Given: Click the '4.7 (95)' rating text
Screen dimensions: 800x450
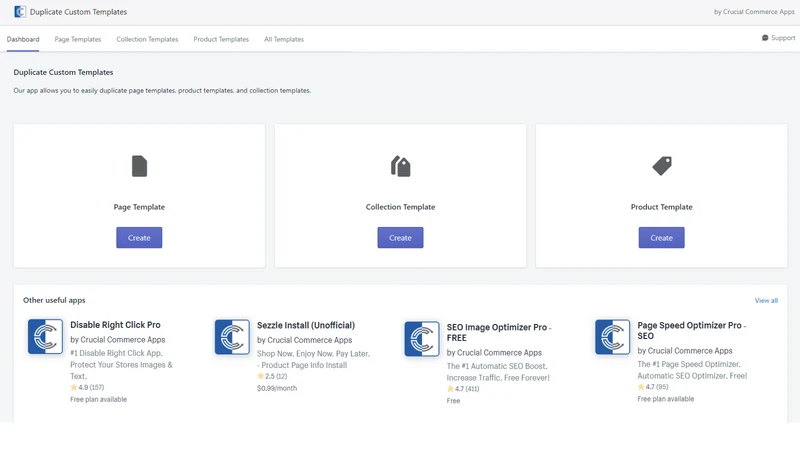Looking at the screenshot, I should point(657,387).
